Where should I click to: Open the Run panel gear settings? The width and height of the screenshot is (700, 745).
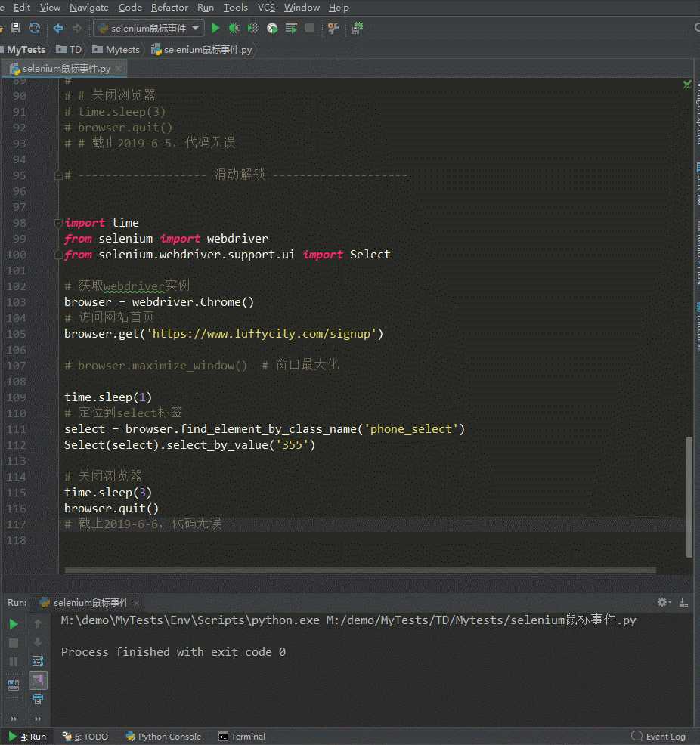pyautogui.click(x=663, y=602)
